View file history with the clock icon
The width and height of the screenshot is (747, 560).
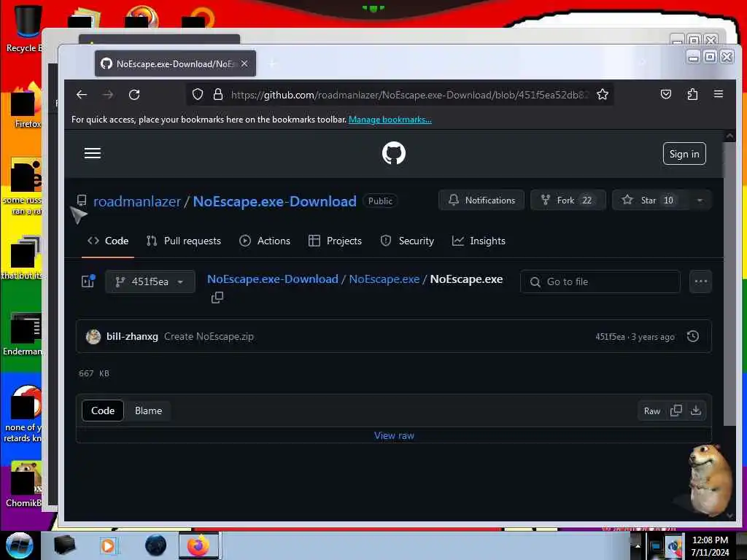click(693, 336)
